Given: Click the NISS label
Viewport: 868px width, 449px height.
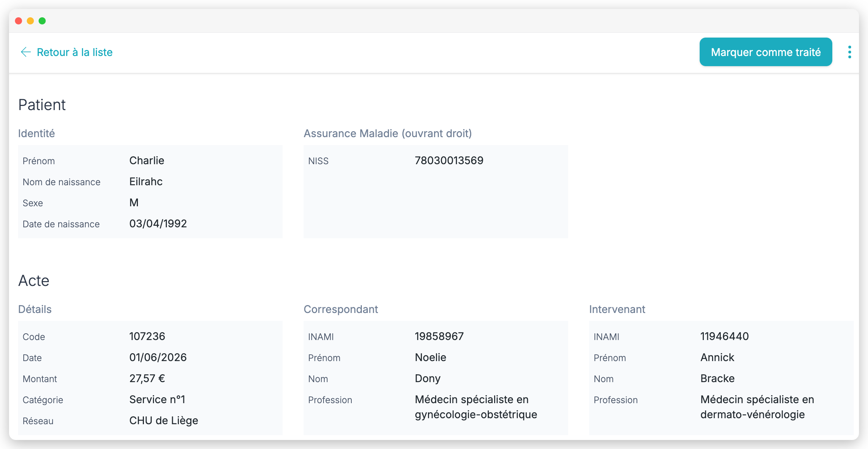Looking at the screenshot, I should tap(318, 161).
